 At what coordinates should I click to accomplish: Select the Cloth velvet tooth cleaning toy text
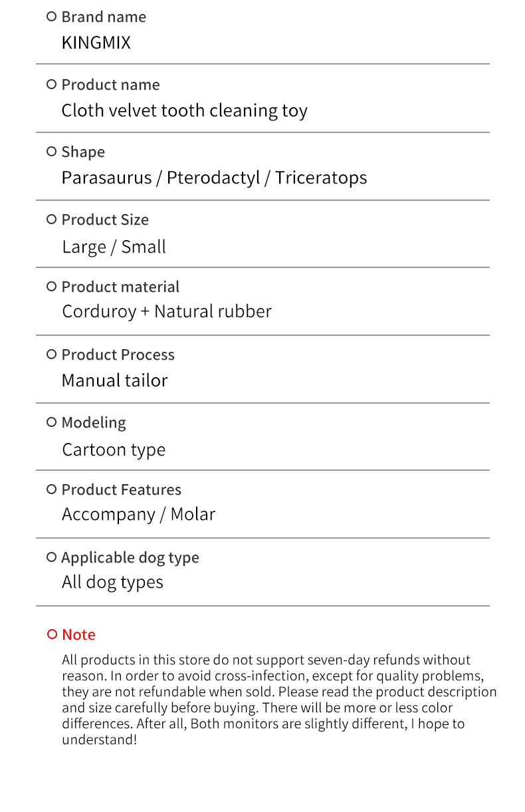185,110
